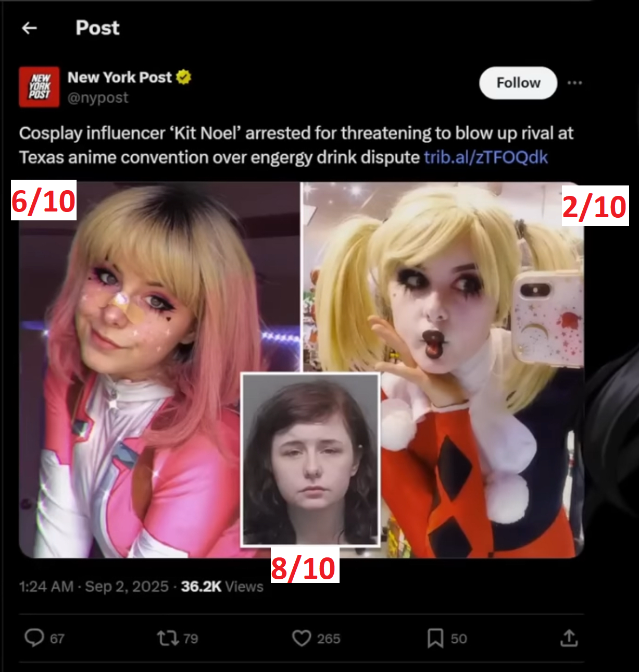Image resolution: width=639 pixels, height=672 pixels.
Task: Open the inset mugshot image
Action: tap(310, 459)
